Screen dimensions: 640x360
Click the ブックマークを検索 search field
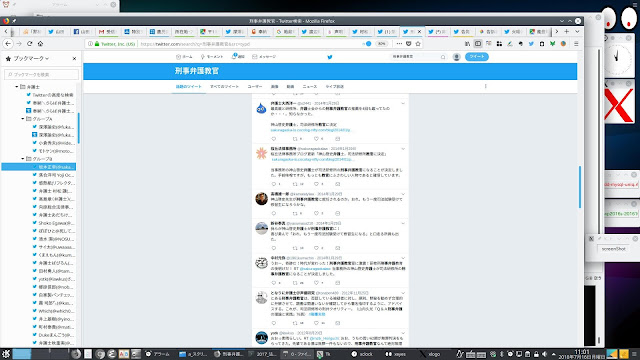coord(41,74)
